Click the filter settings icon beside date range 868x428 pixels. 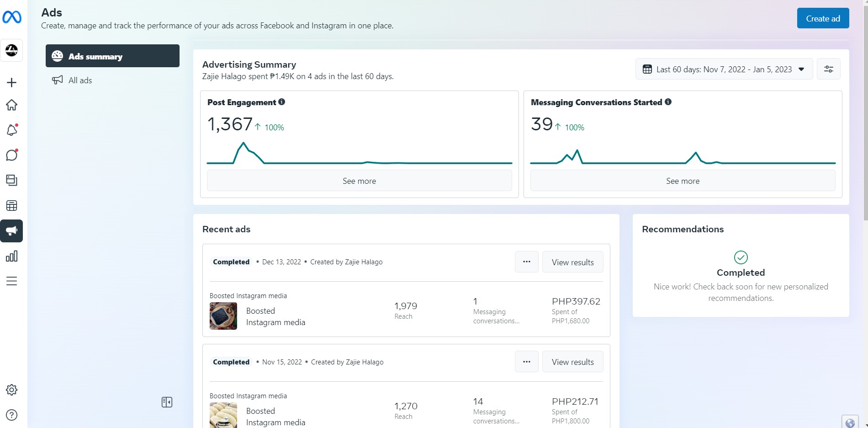[x=828, y=69]
